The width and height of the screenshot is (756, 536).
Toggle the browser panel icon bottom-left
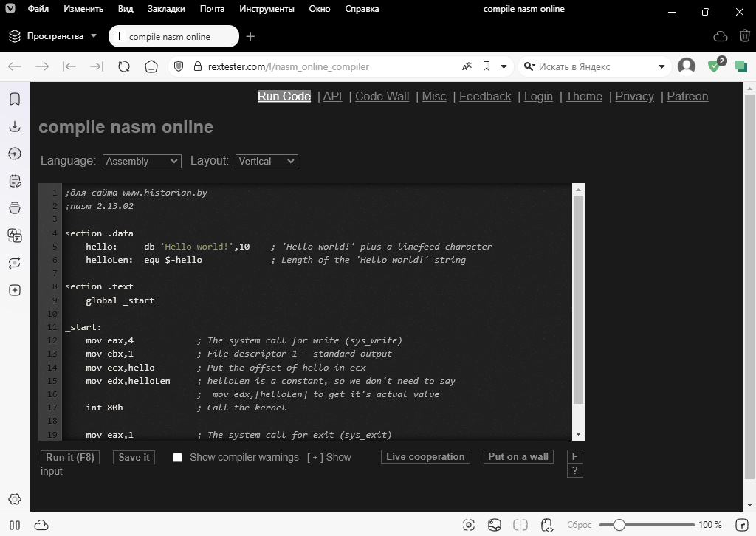pos(15,525)
